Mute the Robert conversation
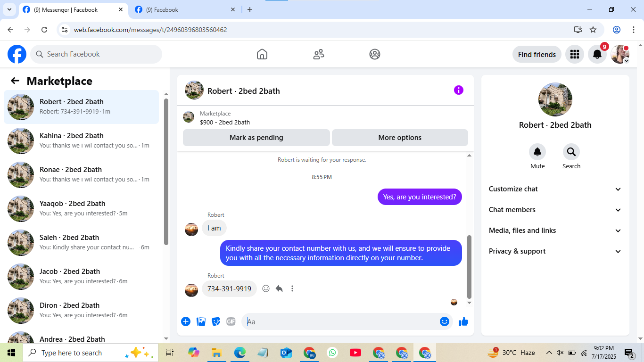This screenshot has height=362, width=644. tap(537, 152)
